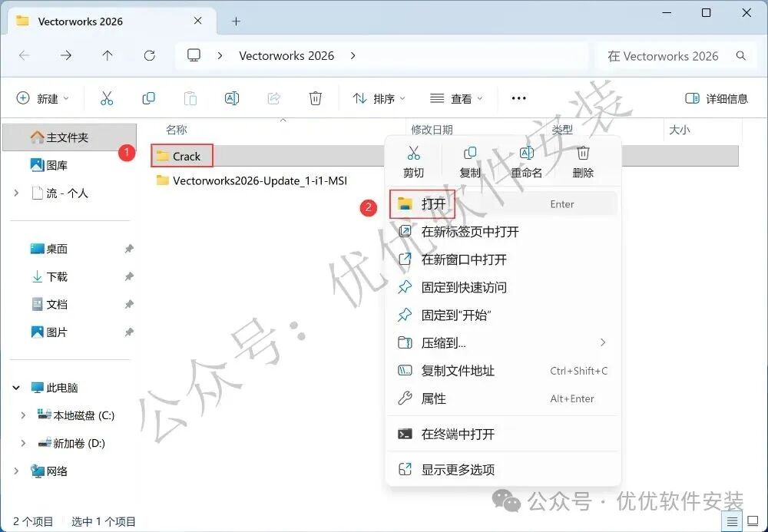Expand 新加卷 (D:) node
768x532 pixels.
23,444
